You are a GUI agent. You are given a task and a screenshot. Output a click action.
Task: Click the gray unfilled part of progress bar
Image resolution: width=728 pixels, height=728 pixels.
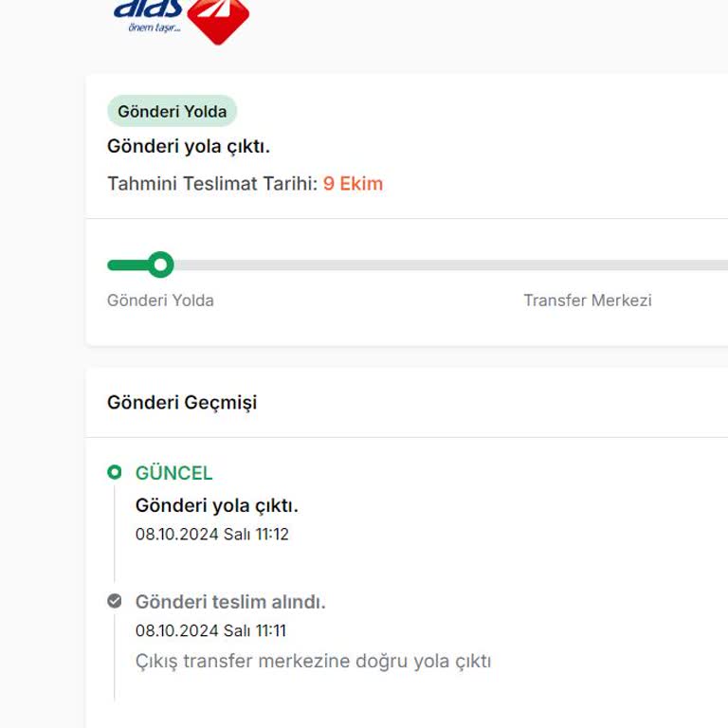click(x=451, y=265)
